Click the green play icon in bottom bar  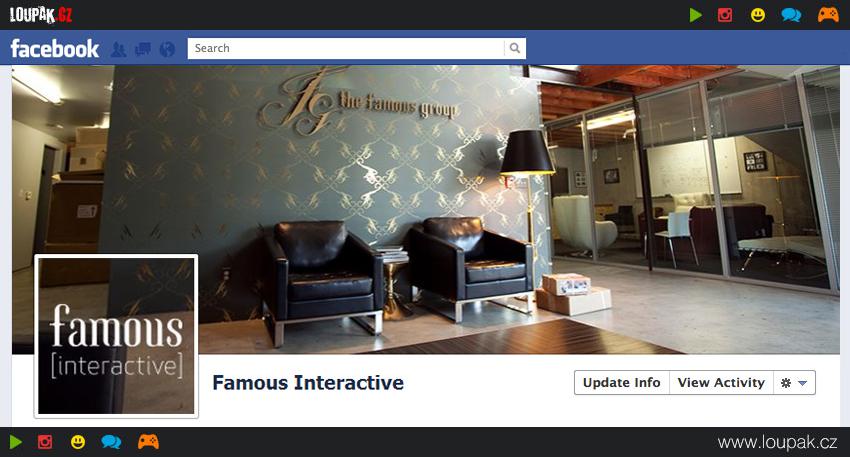coord(16,442)
